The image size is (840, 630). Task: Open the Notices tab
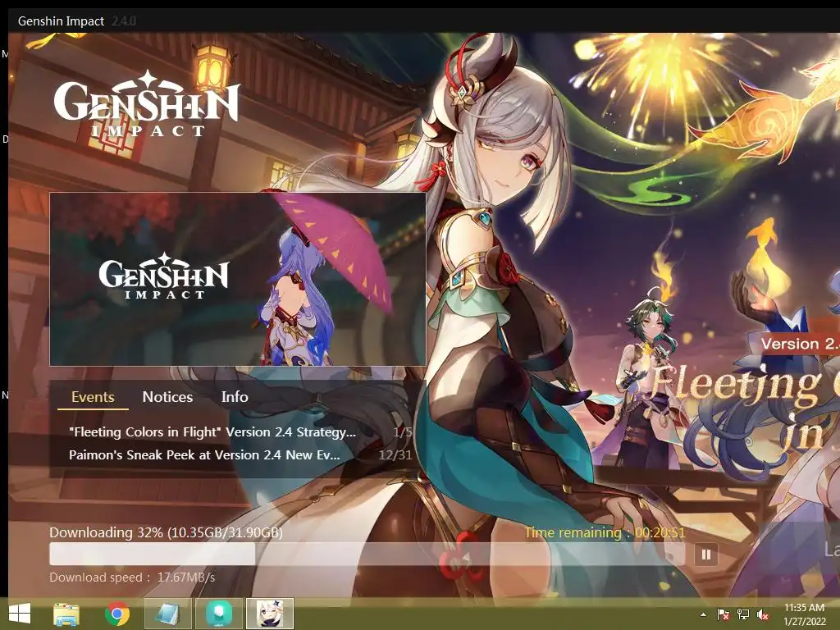pos(167,397)
